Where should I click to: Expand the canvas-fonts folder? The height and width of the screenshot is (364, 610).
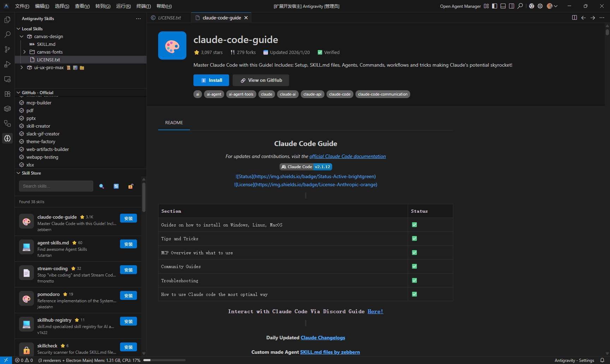tap(24, 52)
